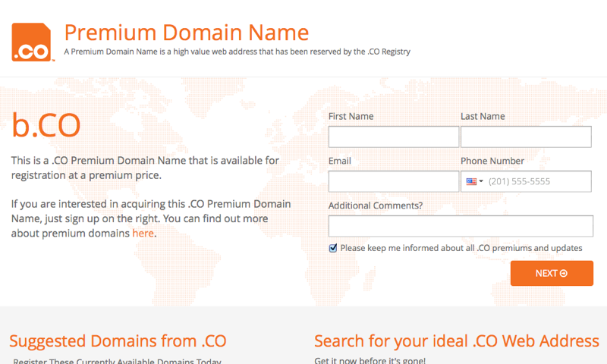Click into the Email input box
The image size is (607, 364).
point(393,182)
